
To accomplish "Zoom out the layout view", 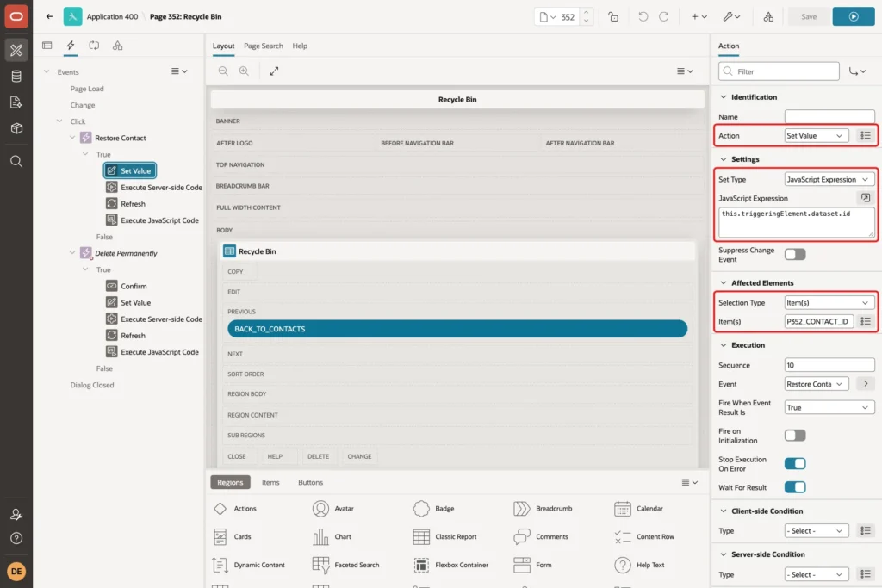I will [x=223, y=71].
